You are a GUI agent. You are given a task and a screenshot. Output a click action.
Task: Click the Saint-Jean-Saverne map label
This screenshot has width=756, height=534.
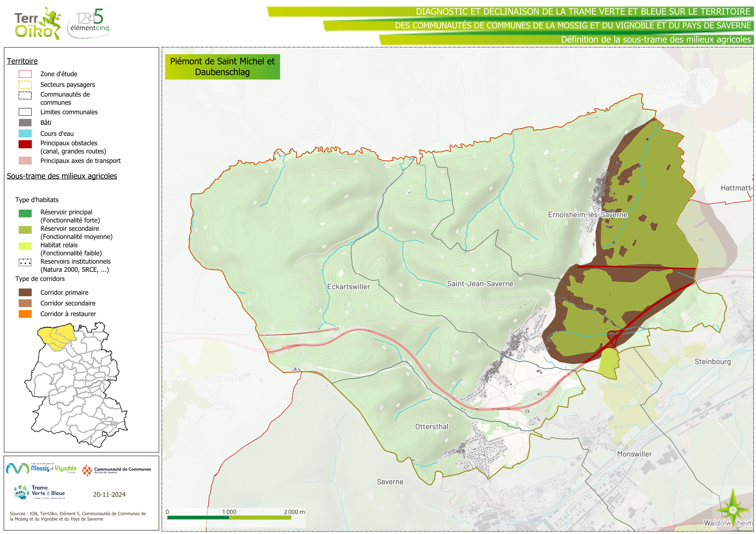coord(480,284)
